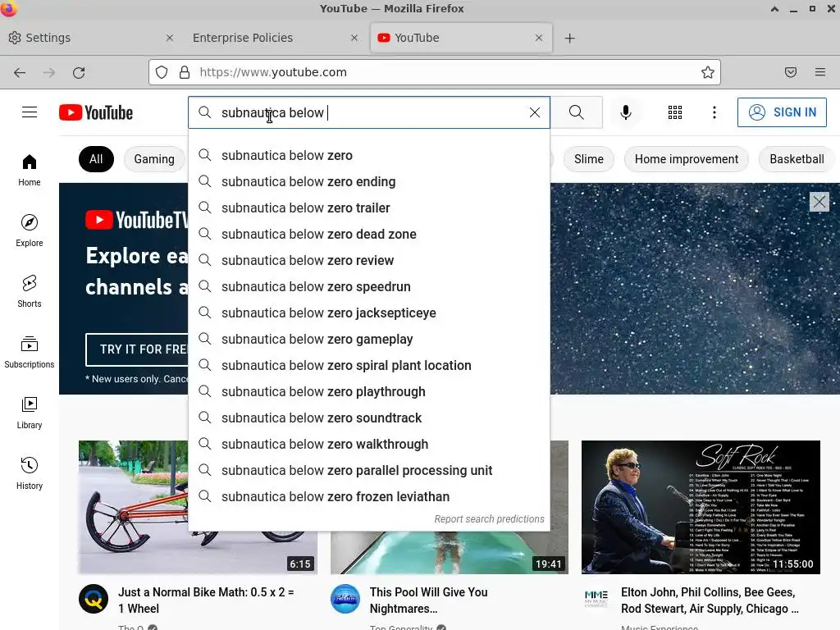Choose suggestion 'subnautica below zero soundtrack'
The image size is (840, 630).
coord(369,418)
